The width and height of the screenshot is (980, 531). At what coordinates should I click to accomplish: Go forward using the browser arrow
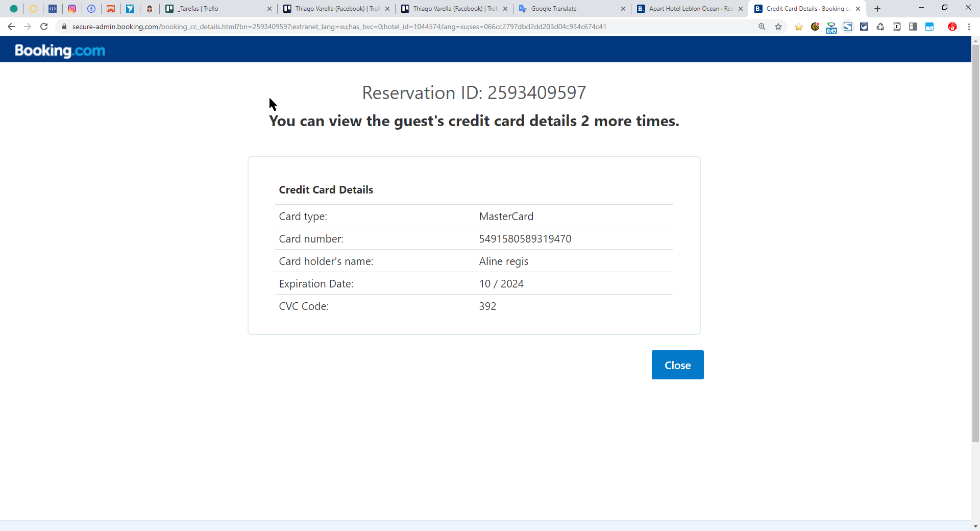point(28,27)
